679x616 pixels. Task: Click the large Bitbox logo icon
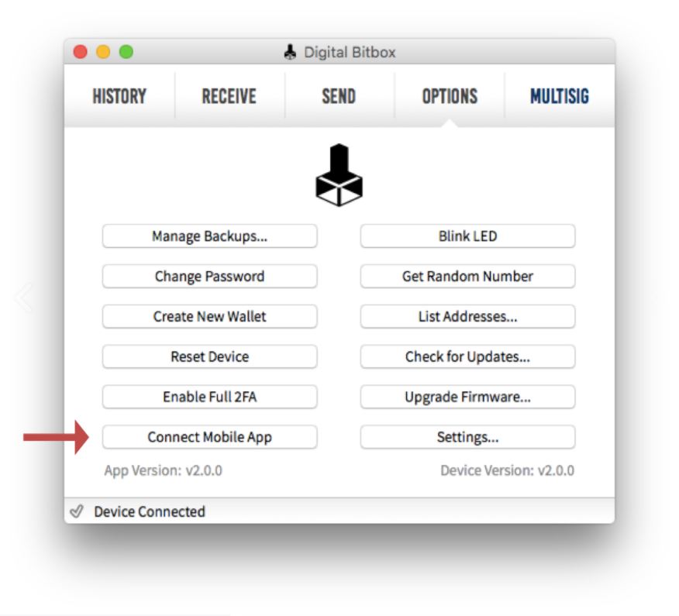click(x=339, y=175)
